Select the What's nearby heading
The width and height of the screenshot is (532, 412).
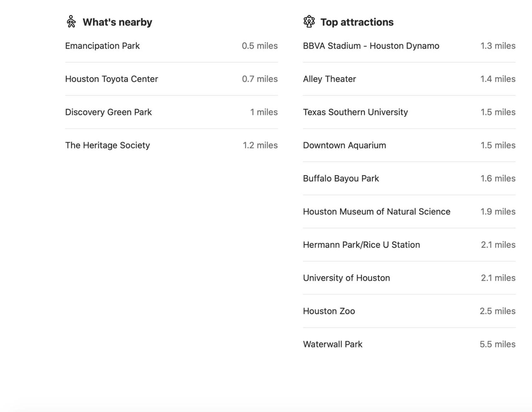tap(117, 22)
